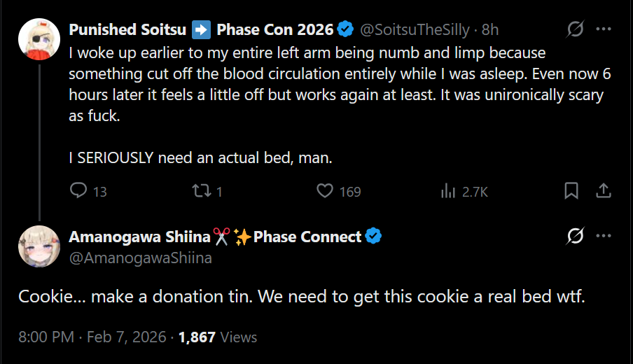Click Grok icon on Amanogawa Shiina's post
Image resolution: width=633 pixels, height=364 pixels.
click(x=575, y=237)
